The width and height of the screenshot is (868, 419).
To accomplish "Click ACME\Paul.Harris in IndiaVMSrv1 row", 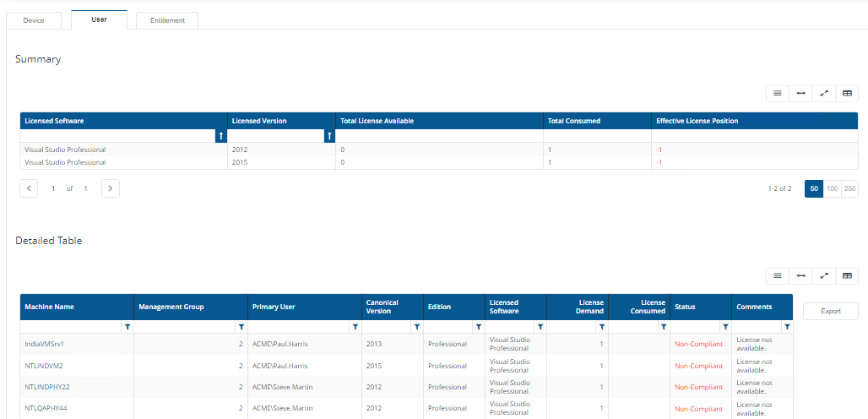I will (x=280, y=344).
